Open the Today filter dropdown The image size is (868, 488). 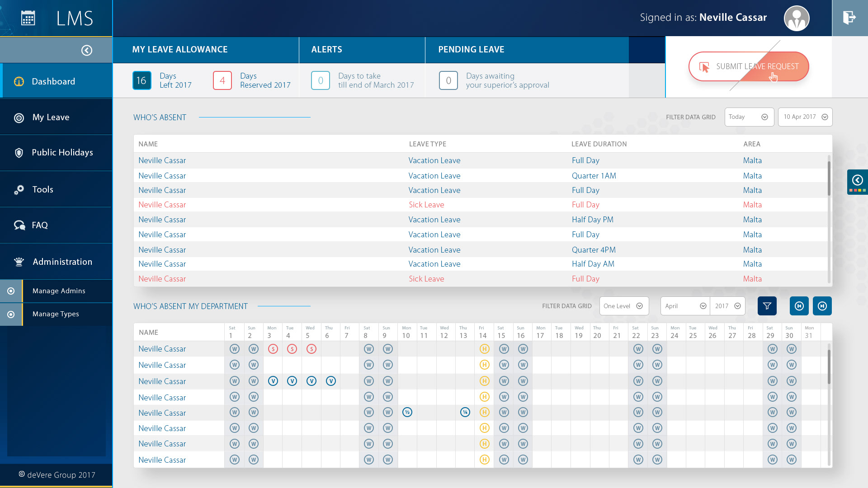(749, 117)
